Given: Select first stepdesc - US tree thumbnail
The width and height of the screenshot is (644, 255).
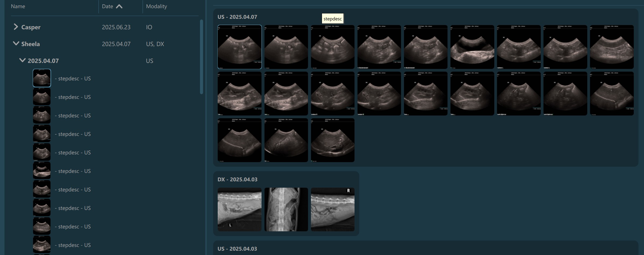Looking at the screenshot, I should coord(42,78).
